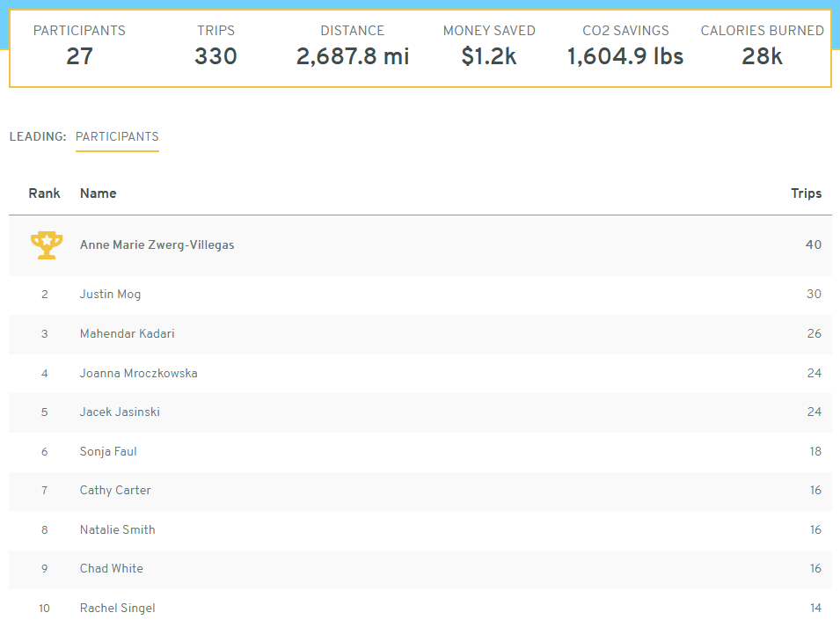Image resolution: width=840 pixels, height=620 pixels.
Task: Click Rachel Singel's name
Action: tap(117, 609)
